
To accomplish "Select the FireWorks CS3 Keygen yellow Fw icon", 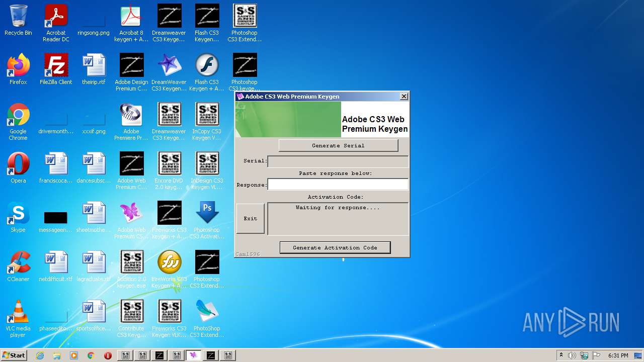I will 169,270.
